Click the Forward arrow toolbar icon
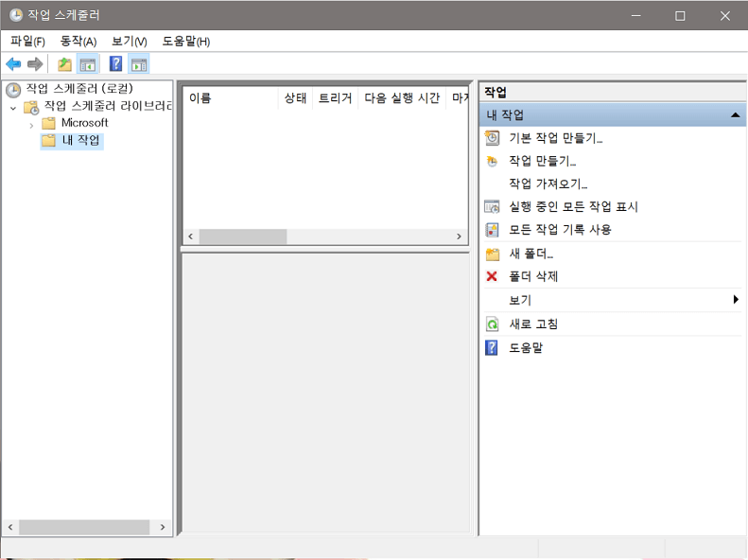 point(35,64)
